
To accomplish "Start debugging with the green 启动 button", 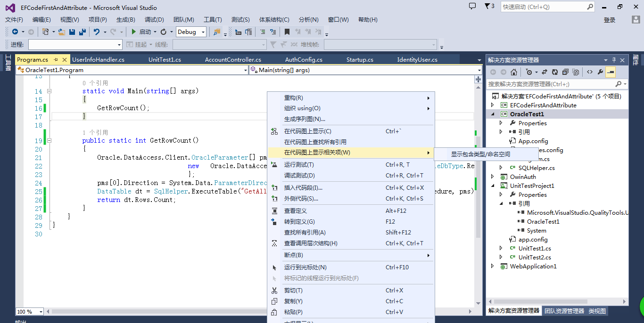I will tap(141, 32).
